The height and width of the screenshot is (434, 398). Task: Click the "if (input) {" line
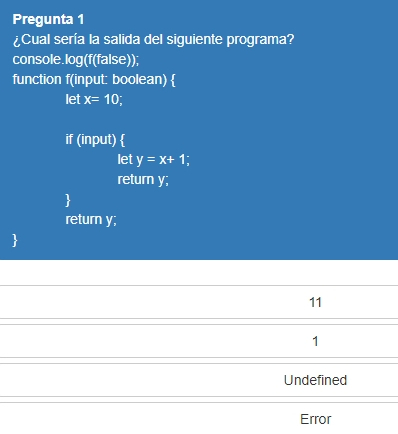(95, 139)
